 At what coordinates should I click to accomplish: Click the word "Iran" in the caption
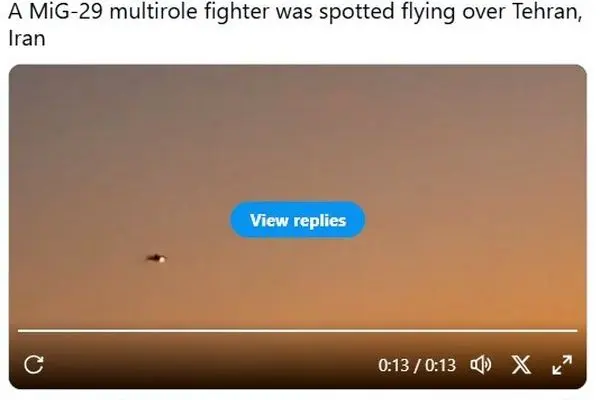tap(27, 38)
